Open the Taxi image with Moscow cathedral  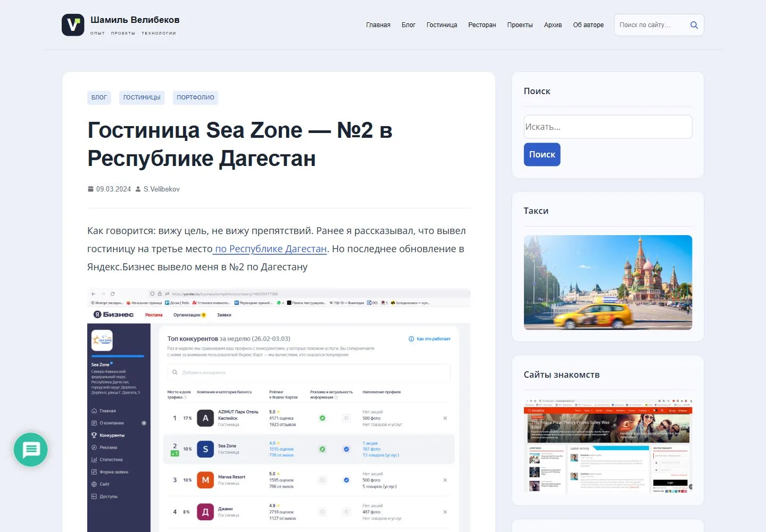[608, 282]
